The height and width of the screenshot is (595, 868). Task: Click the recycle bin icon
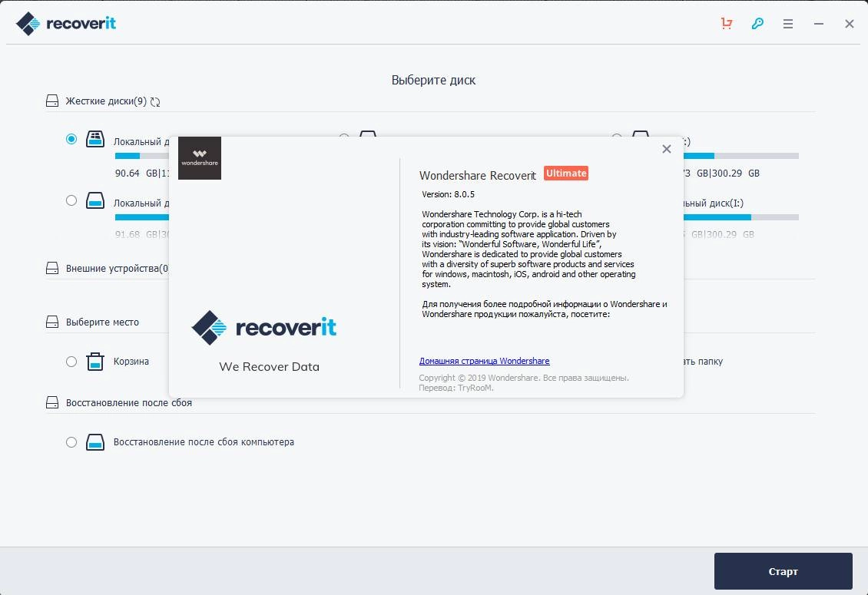tap(95, 362)
